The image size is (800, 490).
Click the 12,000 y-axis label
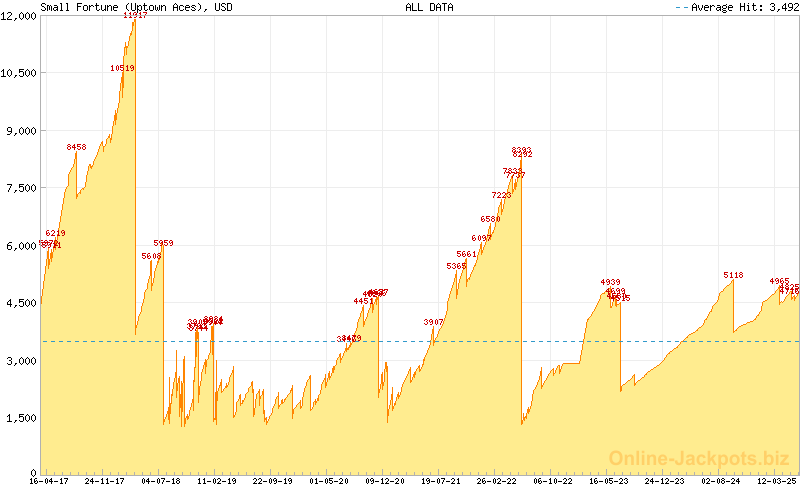pos(20,15)
